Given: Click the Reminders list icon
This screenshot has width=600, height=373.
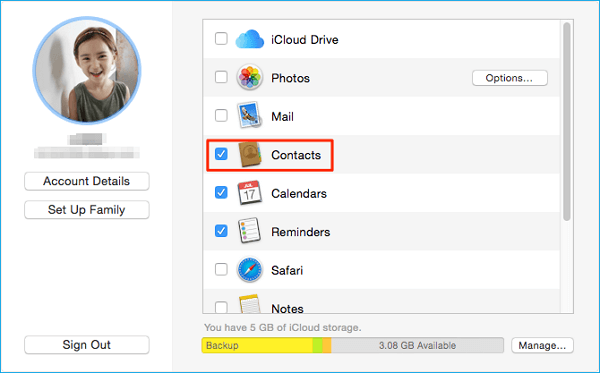Looking at the screenshot, I should click(249, 231).
